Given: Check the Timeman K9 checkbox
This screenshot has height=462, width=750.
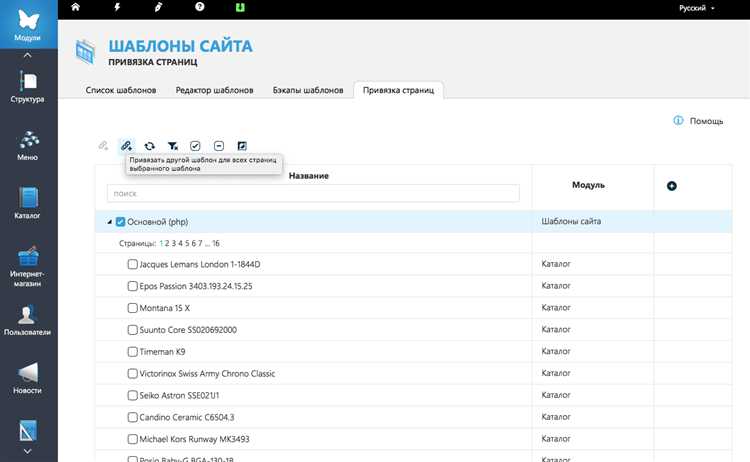Looking at the screenshot, I should [x=132, y=352].
